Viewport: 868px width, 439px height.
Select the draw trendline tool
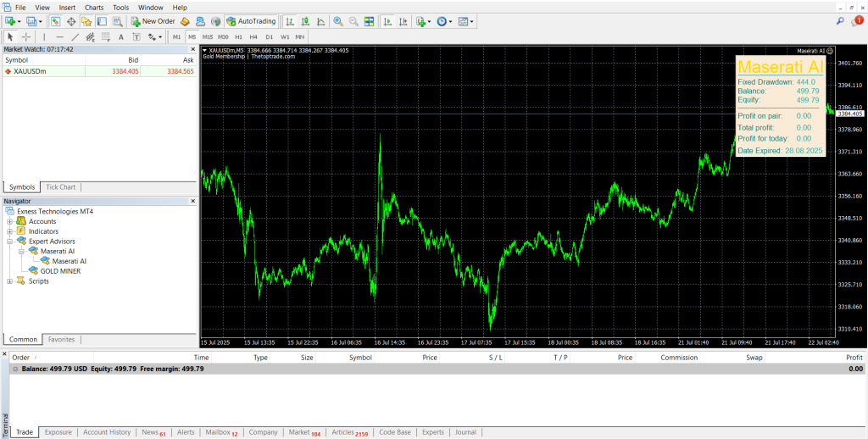coord(75,36)
